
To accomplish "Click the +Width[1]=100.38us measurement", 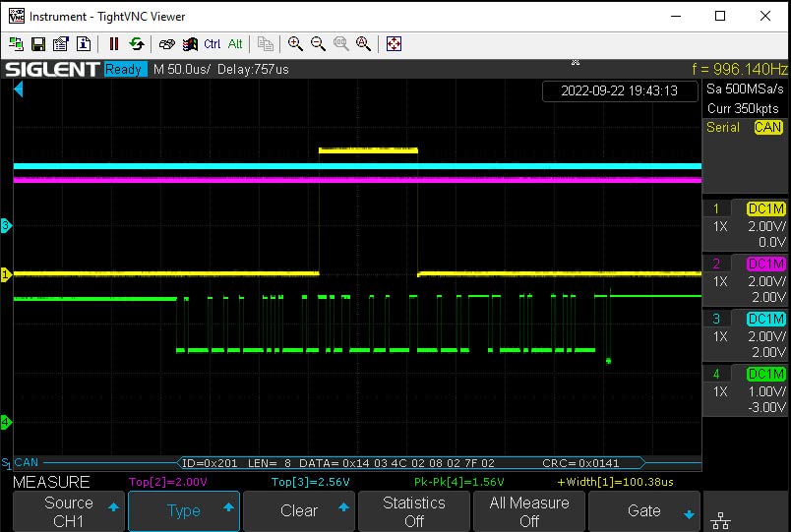I will (616, 482).
